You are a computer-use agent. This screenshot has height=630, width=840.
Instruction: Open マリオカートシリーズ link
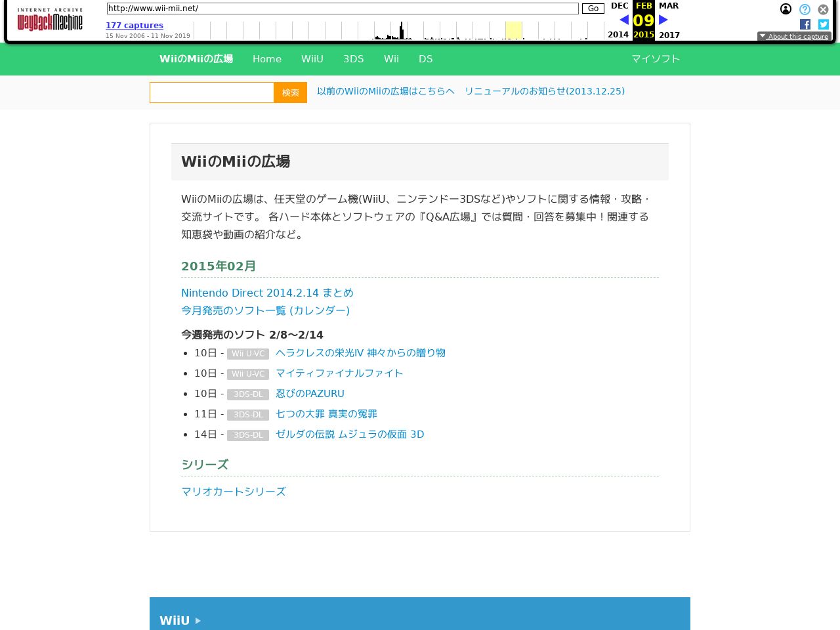(x=234, y=492)
